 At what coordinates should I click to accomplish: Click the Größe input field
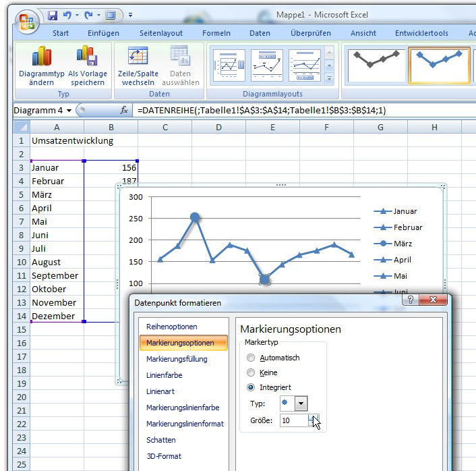click(x=294, y=420)
